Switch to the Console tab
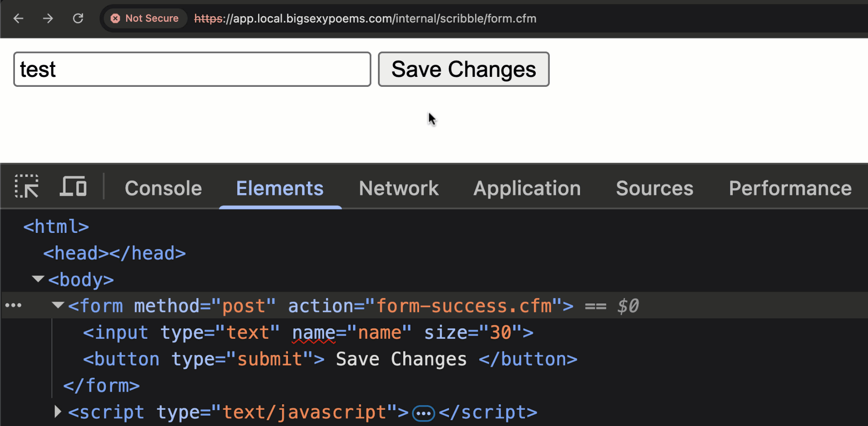The height and width of the screenshot is (426, 868). point(163,188)
